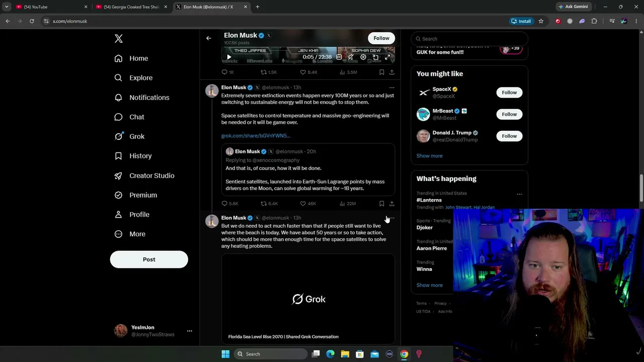Share the post with 3.5M views
Screen dimensions: 644x362
point(392,72)
